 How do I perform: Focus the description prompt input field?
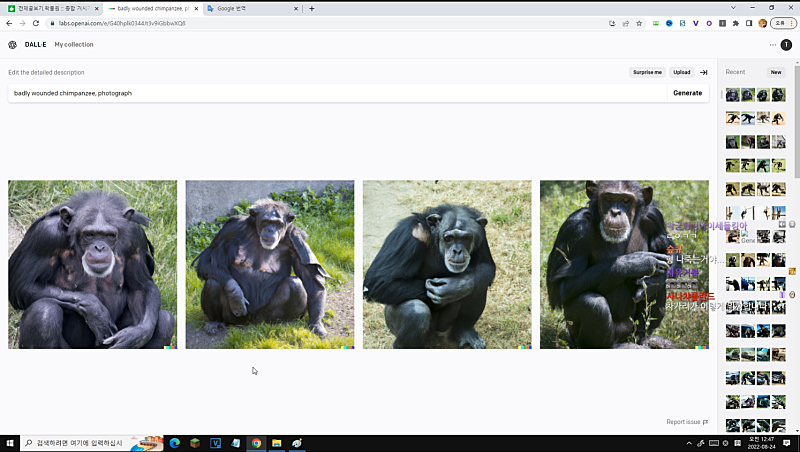330,93
